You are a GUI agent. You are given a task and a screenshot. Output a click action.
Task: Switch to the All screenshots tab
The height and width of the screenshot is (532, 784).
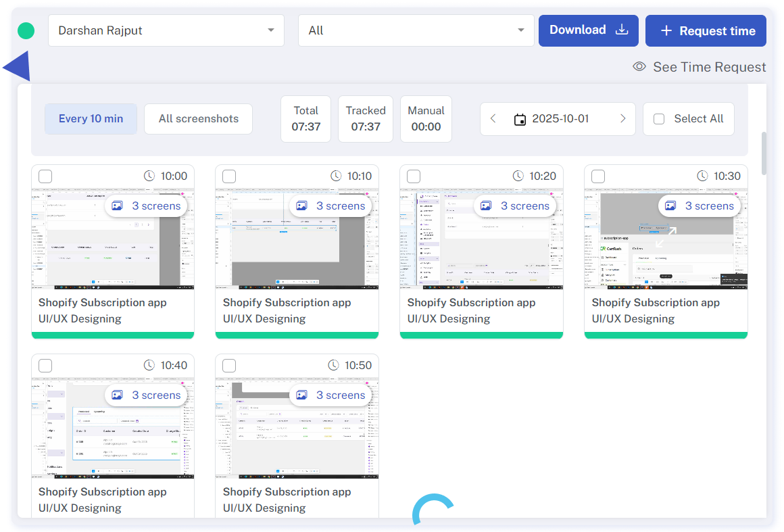[x=198, y=119]
